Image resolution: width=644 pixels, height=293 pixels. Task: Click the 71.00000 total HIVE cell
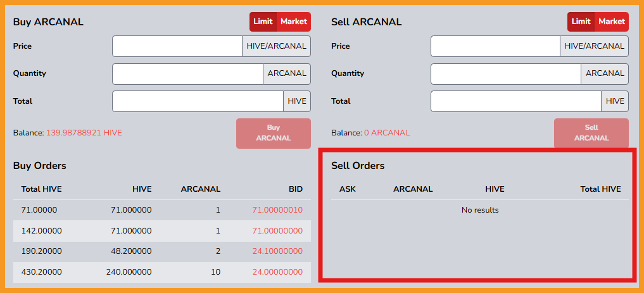point(39,210)
